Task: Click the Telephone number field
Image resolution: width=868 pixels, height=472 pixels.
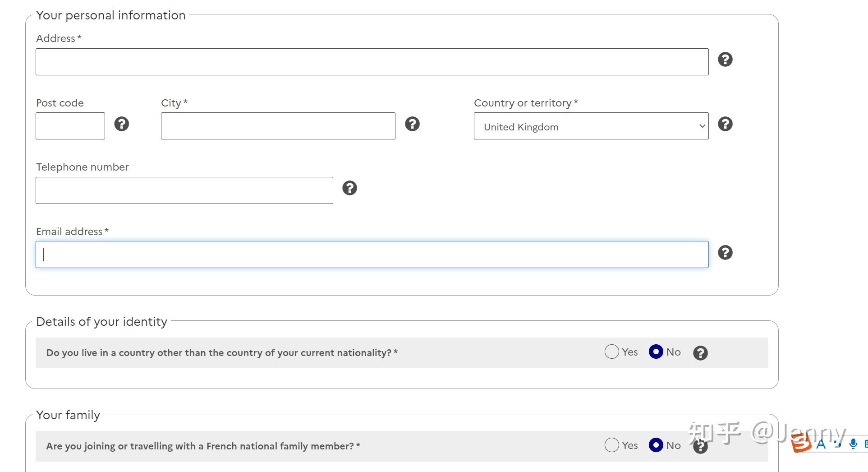Action: point(184,190)
